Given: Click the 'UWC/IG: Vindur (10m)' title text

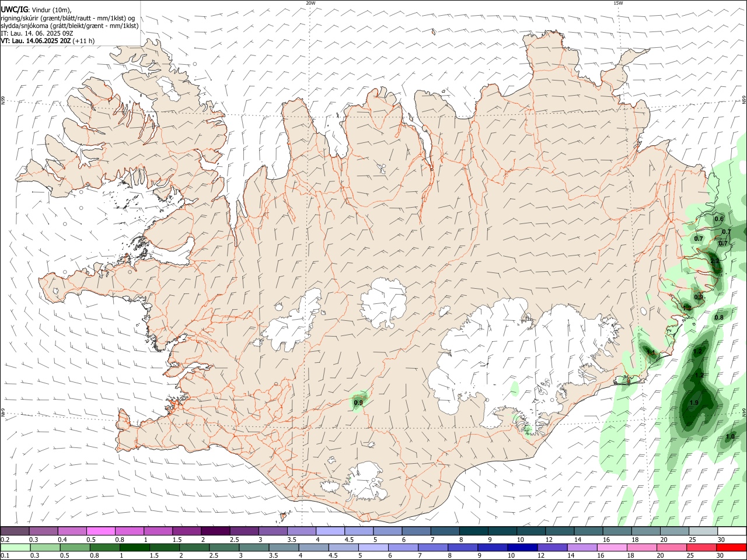Looking at the screenshot, I should point(36,10).
